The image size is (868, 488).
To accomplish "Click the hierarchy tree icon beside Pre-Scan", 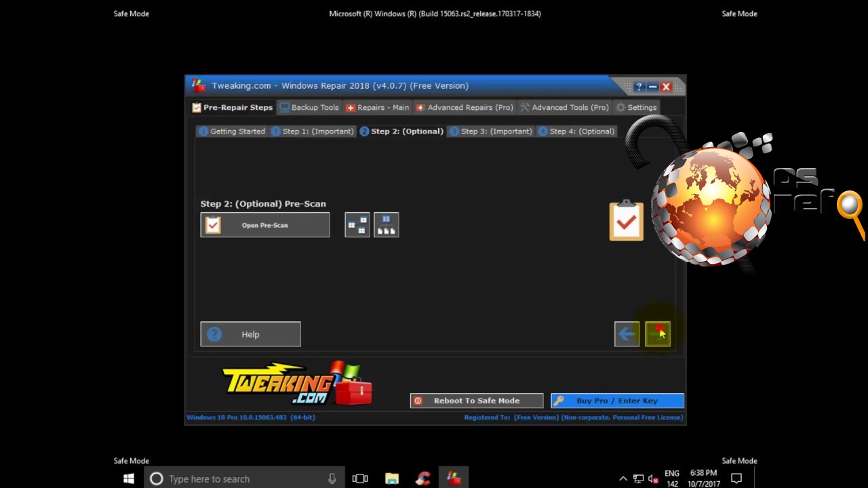I will 387,225.
